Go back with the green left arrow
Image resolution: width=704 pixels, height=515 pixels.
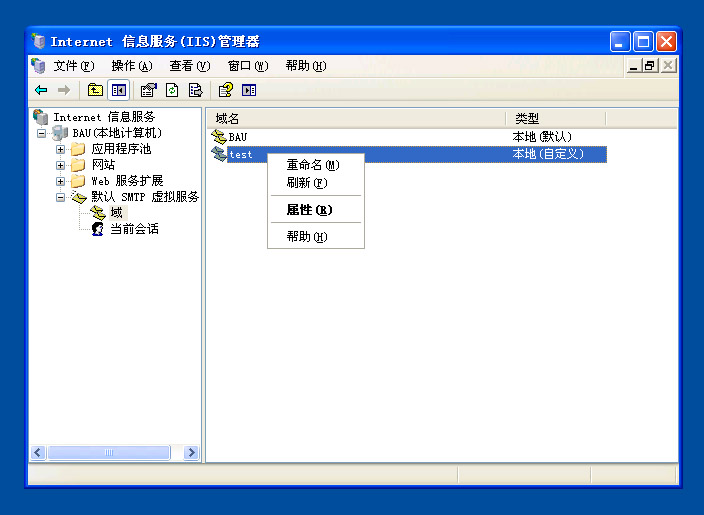pos(41,90)
